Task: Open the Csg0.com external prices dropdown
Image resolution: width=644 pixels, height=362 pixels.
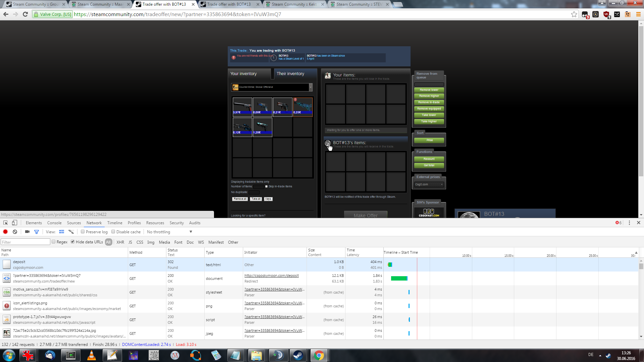Action: (x=429, y=184)
